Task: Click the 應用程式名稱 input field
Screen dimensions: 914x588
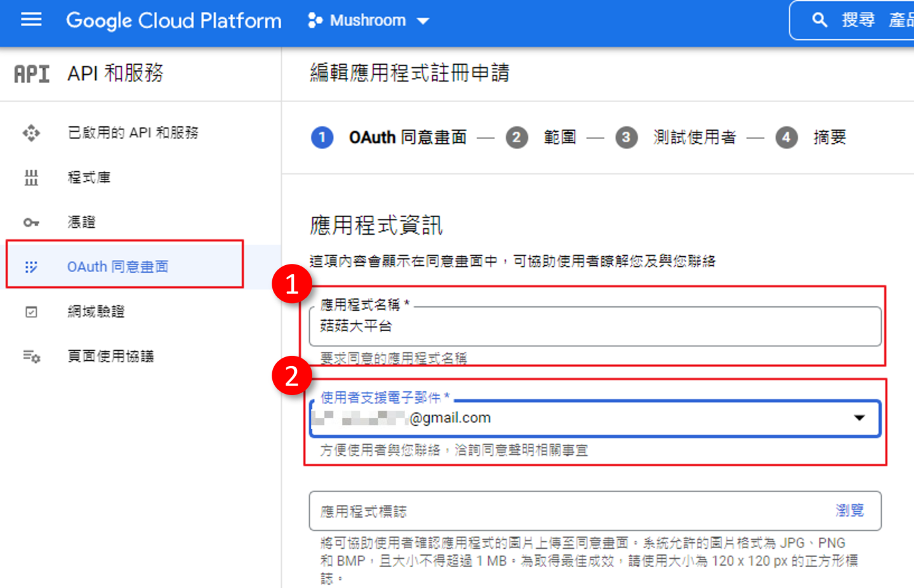Action: click(594, 327)
